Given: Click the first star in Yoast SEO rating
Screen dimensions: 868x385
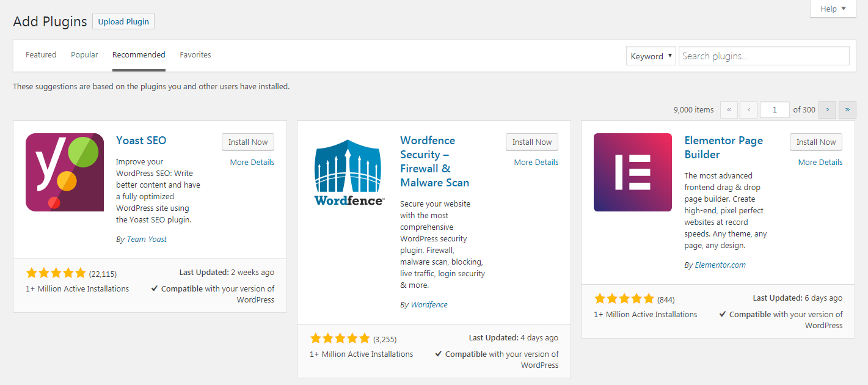Looking at the screenshot, I should [32, 273].
